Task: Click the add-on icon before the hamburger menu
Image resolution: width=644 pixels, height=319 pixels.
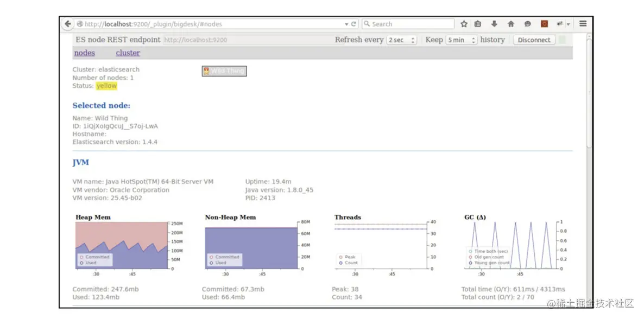Action: [559, 24]
